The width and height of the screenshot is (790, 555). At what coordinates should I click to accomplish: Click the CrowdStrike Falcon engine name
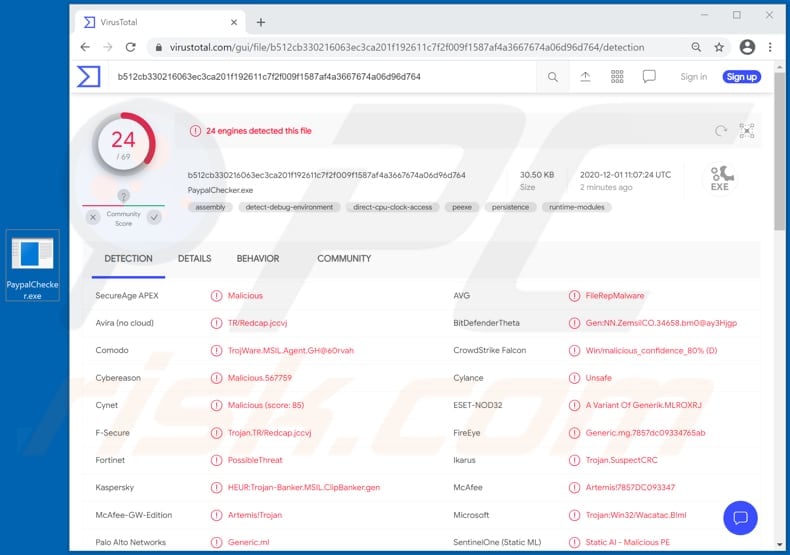[489, 350]
